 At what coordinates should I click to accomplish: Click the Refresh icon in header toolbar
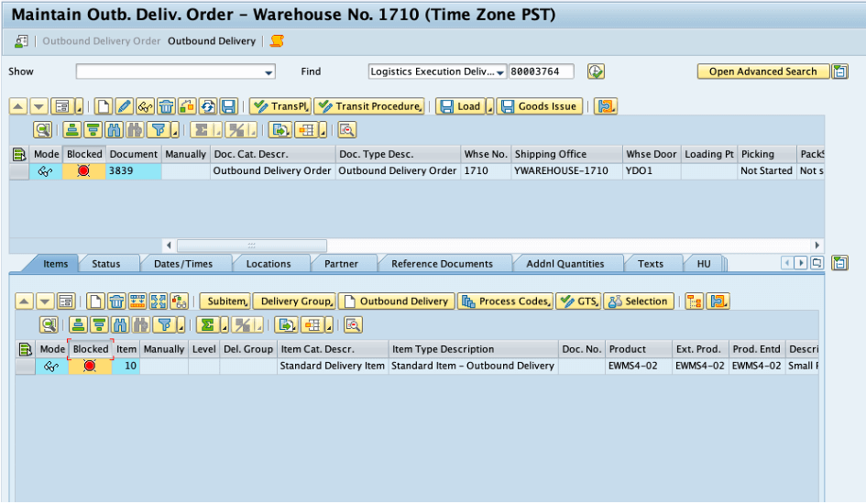pos(208,106)
